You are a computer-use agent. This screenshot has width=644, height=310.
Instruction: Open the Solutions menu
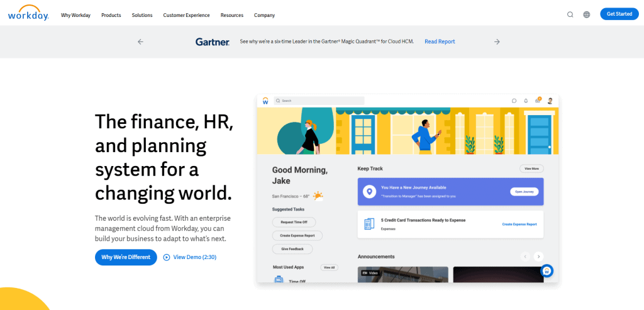(x=142, y=15)
